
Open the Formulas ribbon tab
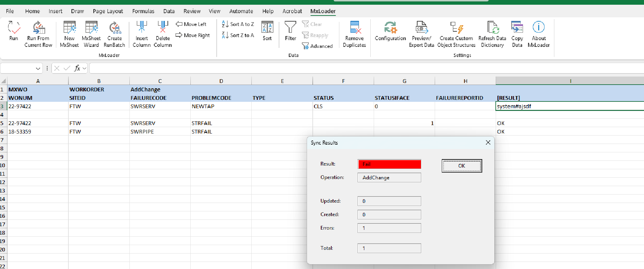(x=143, y=11)
